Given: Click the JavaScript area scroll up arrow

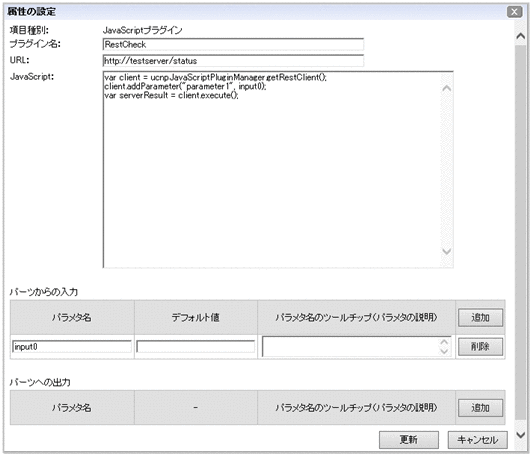Looking at the screenshot, I should point(446,89).
